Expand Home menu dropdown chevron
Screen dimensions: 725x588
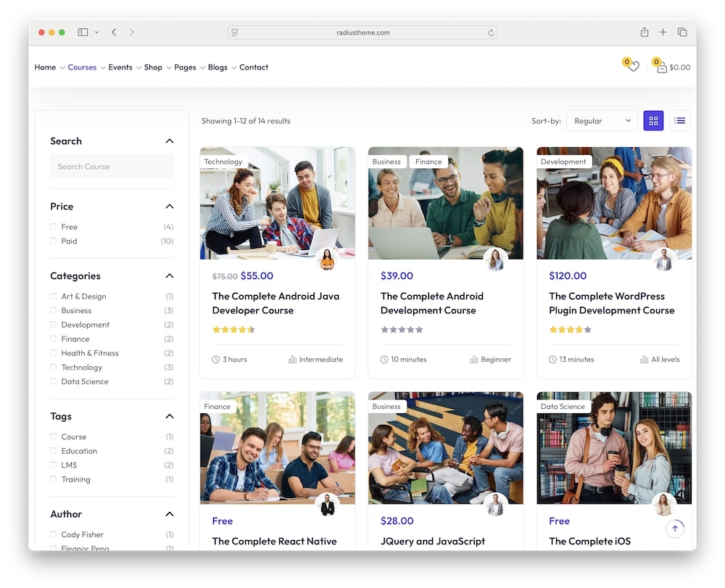pos(62,68)
